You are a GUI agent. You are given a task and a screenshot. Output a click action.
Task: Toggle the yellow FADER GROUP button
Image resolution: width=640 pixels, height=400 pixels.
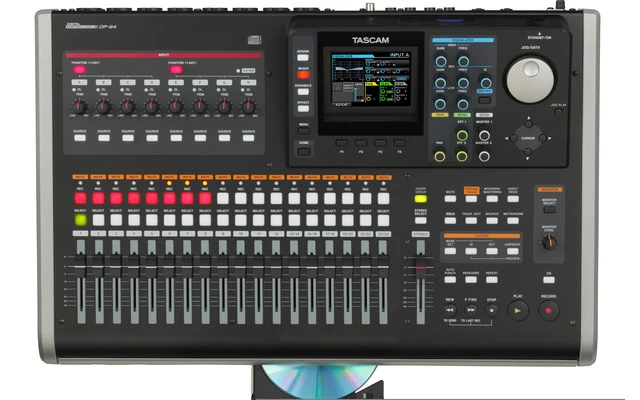(x=420, y=199)
